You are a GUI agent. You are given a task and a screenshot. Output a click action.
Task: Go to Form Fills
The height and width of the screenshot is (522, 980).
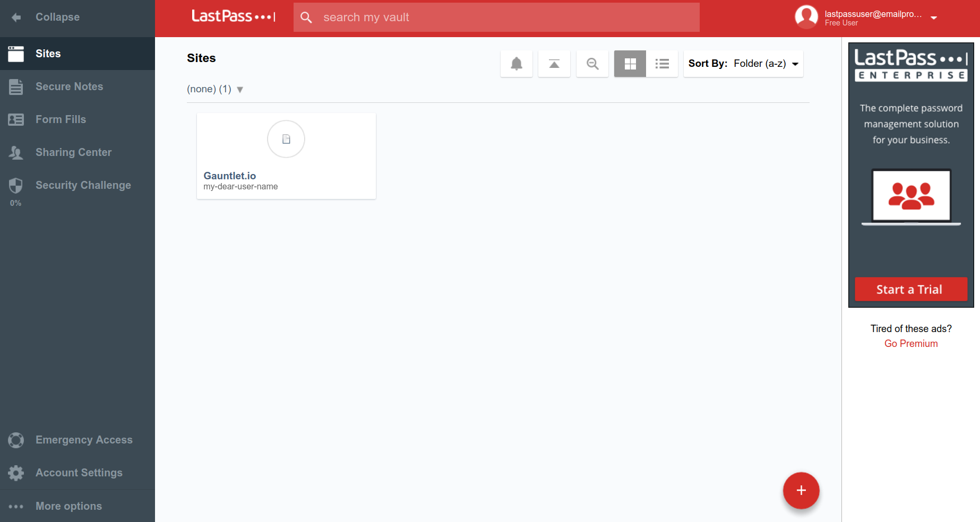(78, 119)
